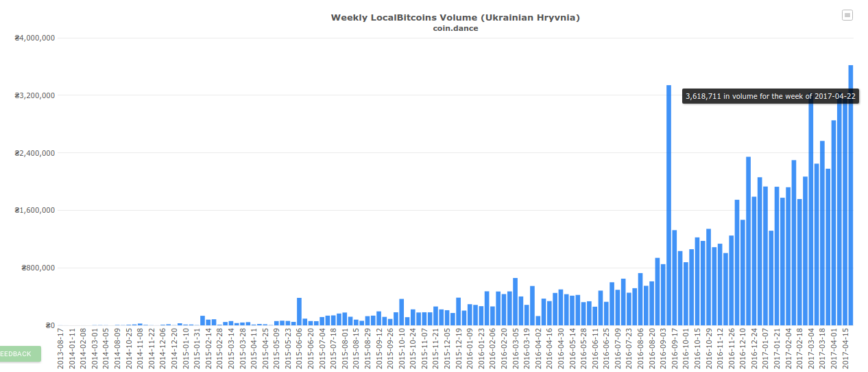Click the ₴800,000 y-axis label
This screenshot has width=868, height=372.
38,268
